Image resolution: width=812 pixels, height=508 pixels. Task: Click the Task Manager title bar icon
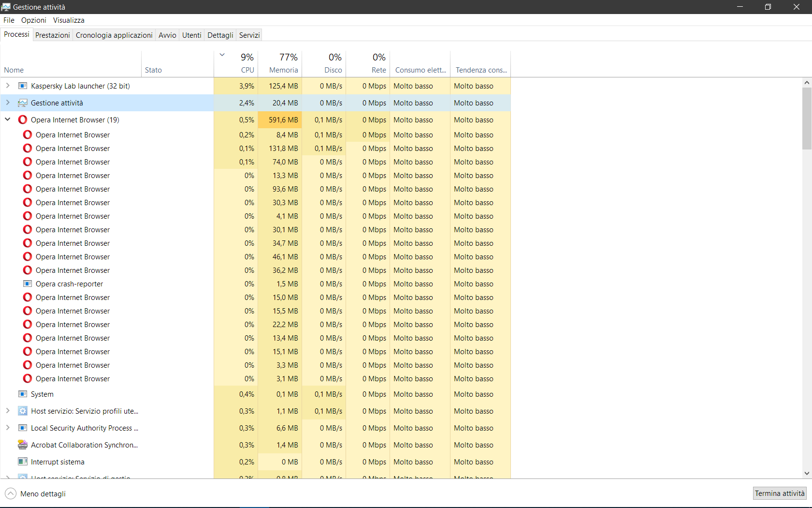pos(6,7)
